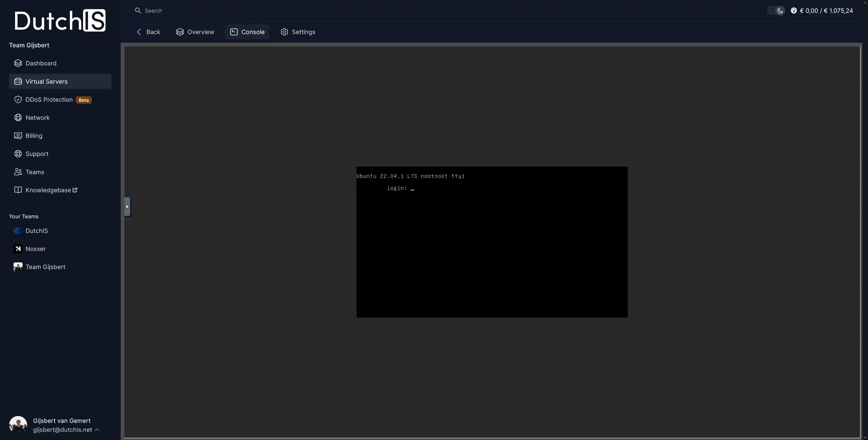This screenshot has width=868, height=440.
Task: Switch to Team Gijsbert in Your Teams
Action: click(x=60, y=267)
